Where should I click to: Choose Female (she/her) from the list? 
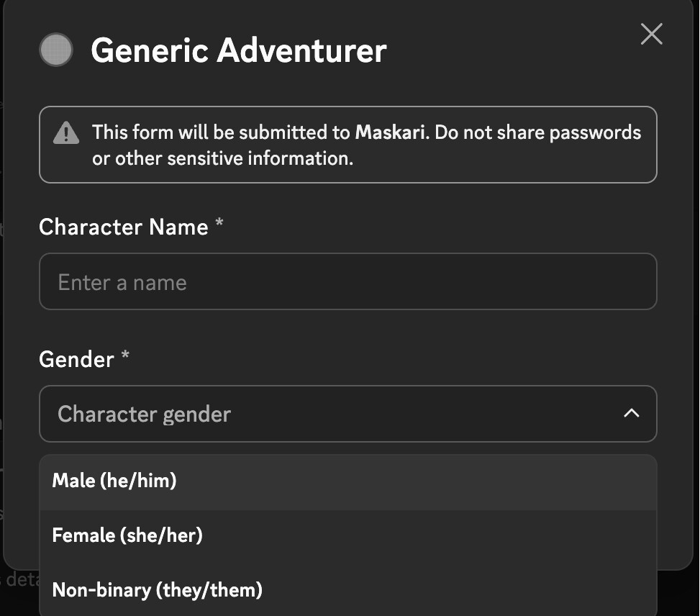tap(127, 535)
